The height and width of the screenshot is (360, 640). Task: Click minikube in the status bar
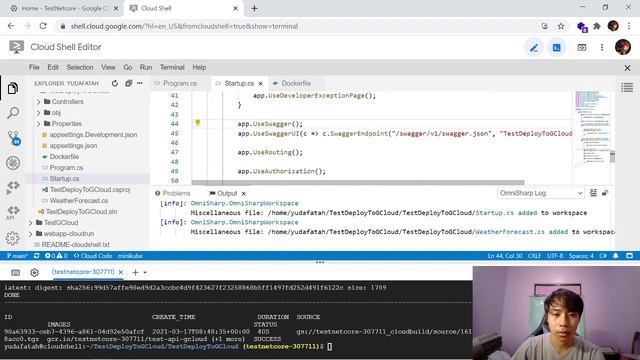click(130, 256)
